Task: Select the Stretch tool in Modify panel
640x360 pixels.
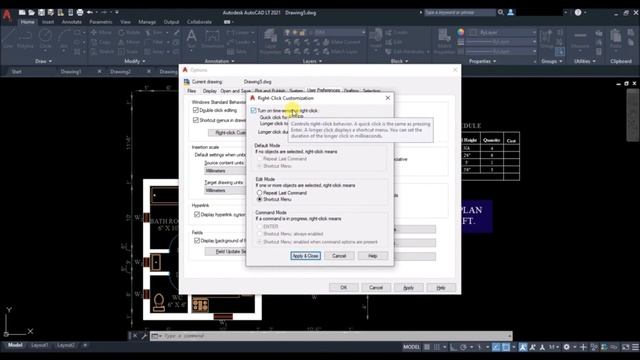Action: 101,52
